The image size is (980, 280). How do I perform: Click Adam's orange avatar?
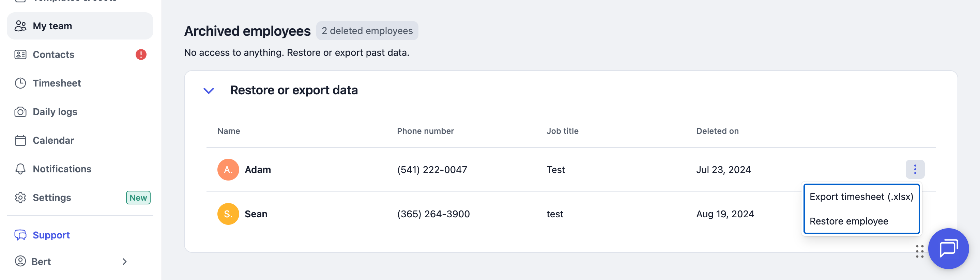(x=228, y=170)
